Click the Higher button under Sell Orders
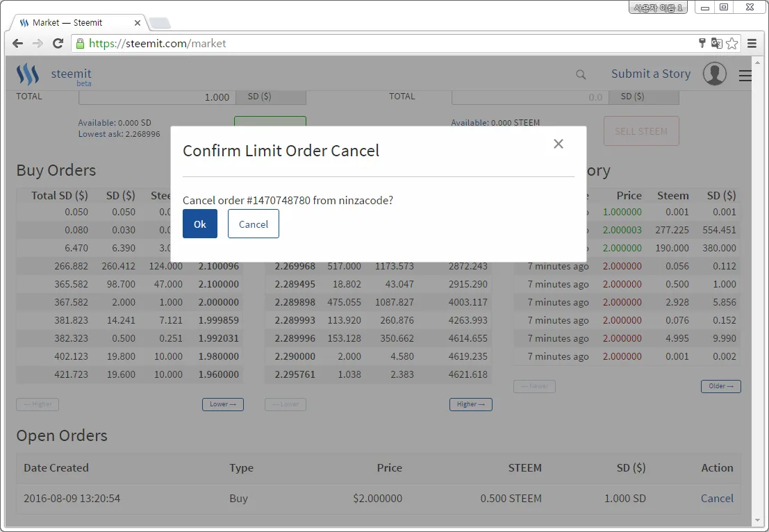 (471, 404)
